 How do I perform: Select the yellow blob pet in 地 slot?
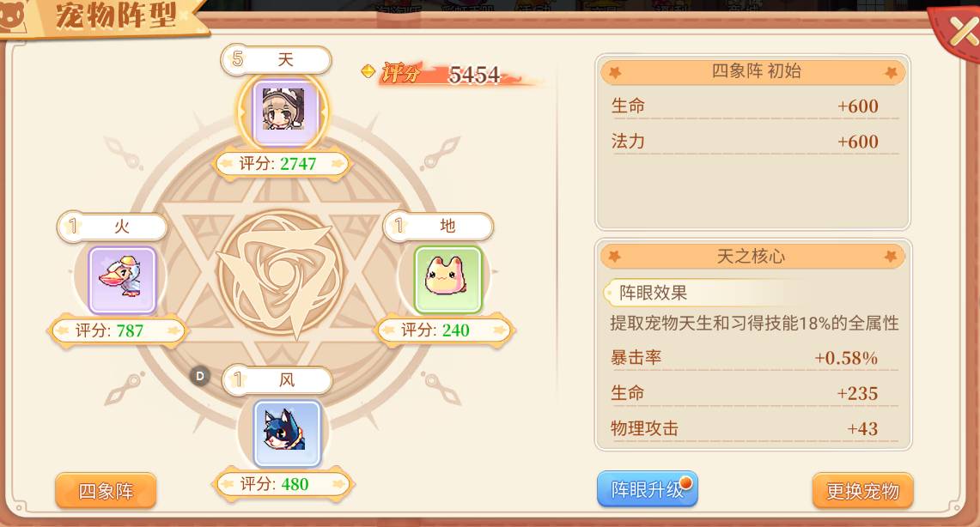click(x=448, y=279)
